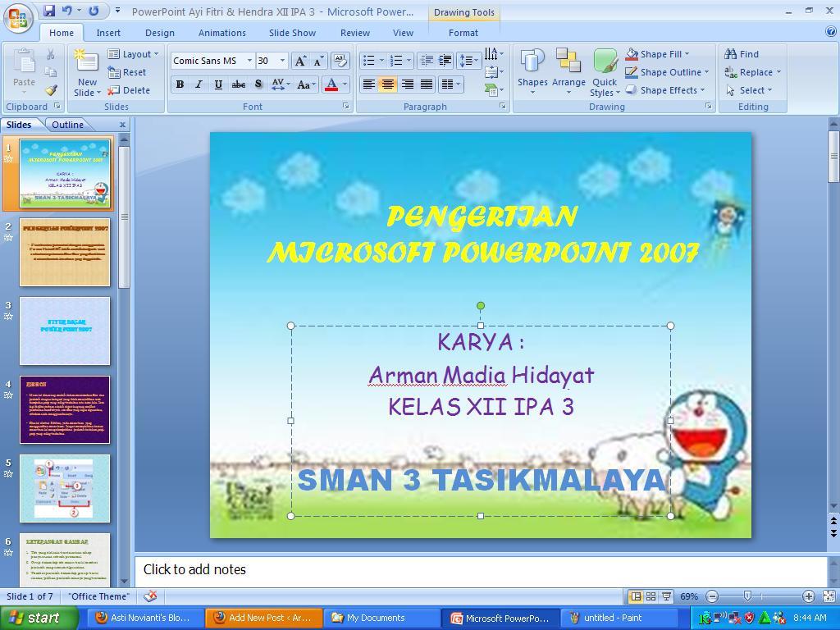840x630 pixels.
Task: Toggle Strikethrough formatting
Action: (239, 84)
